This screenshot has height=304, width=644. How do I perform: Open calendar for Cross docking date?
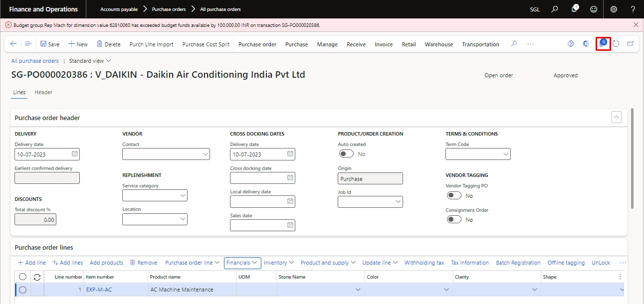pos(290,178)
